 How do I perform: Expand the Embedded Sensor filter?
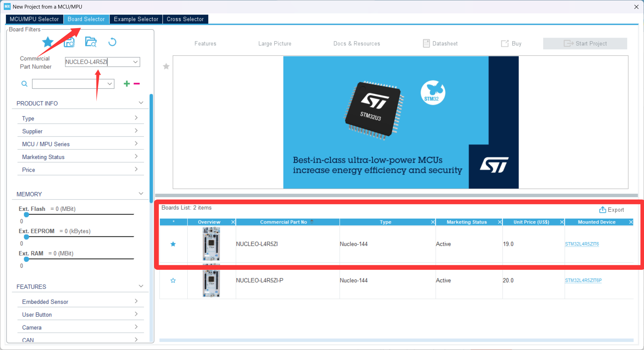[x=136, y=301]
